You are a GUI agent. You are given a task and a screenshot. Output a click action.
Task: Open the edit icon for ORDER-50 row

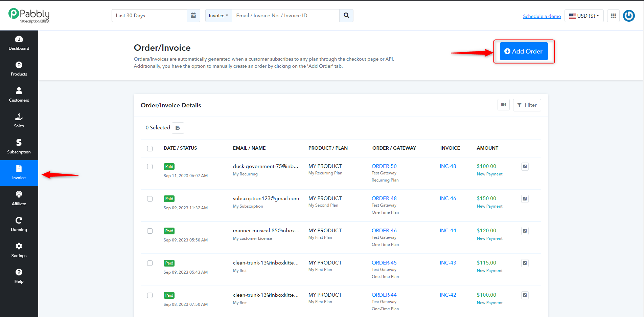point(525,166)
